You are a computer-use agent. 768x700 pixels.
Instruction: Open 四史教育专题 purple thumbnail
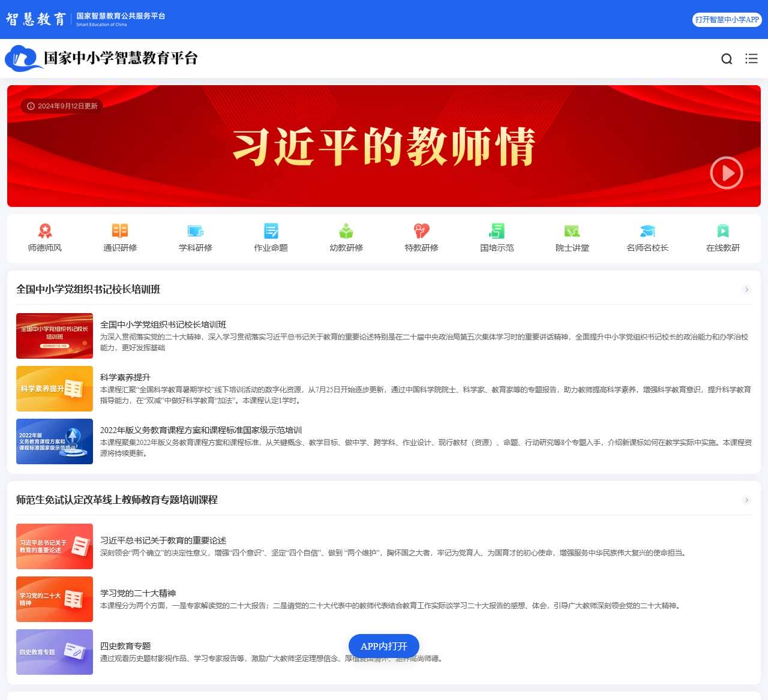[55, 652]
